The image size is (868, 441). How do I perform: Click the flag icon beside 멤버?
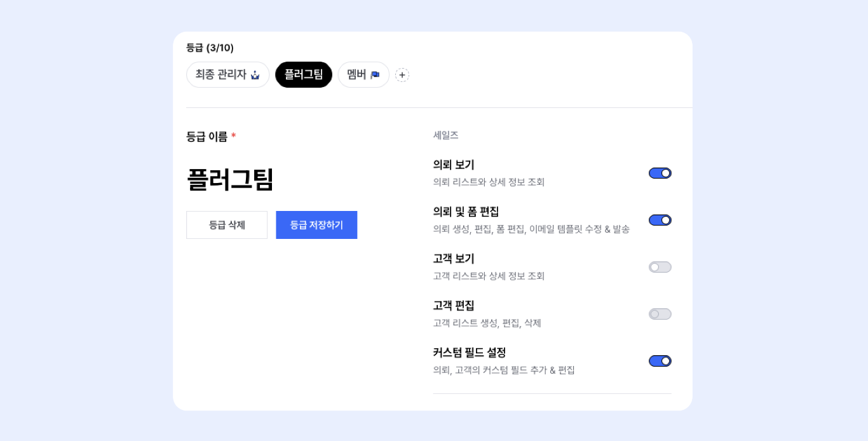pyautogui.click(x=375, y=75)
